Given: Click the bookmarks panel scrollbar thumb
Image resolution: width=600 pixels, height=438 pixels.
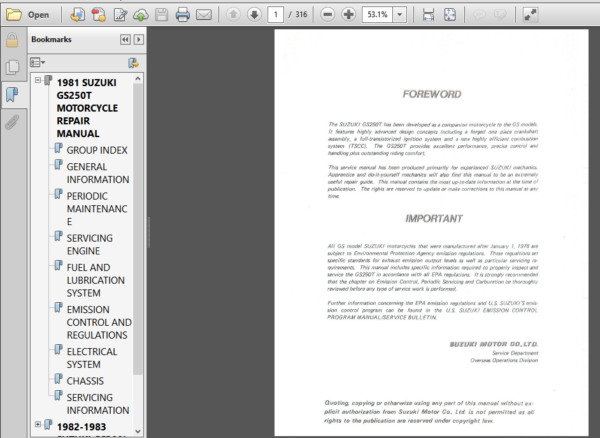Looking at the screenshot, I should (x=138, y=230).
